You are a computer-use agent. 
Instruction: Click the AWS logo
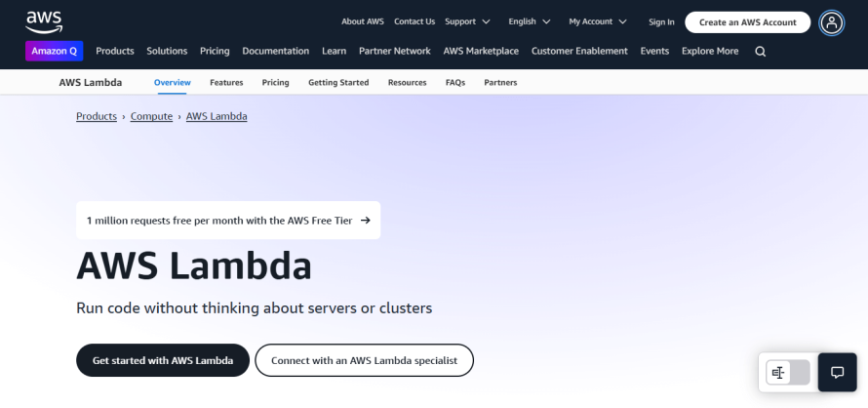[44, 22]
